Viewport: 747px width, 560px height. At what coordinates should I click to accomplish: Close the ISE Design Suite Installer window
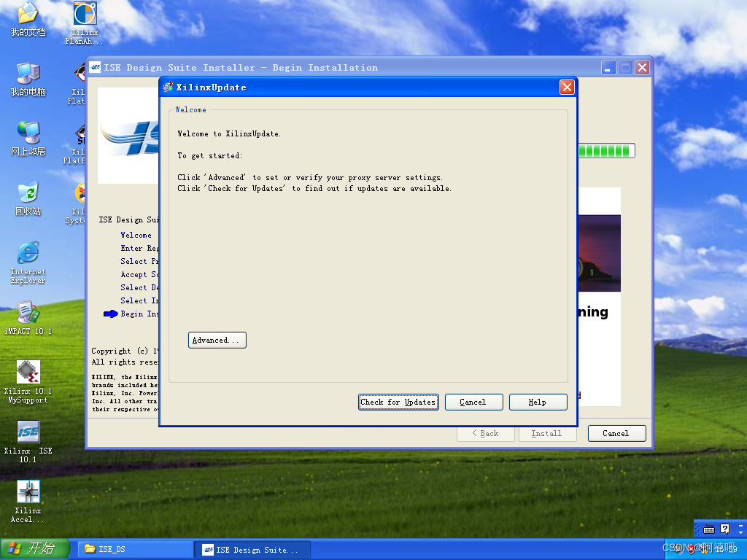tap(642, 68)
